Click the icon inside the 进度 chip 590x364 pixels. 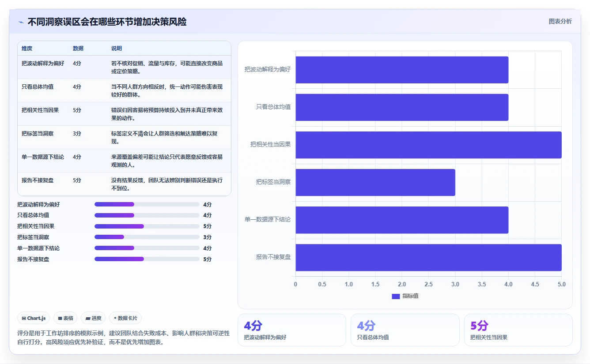point(88,318)
